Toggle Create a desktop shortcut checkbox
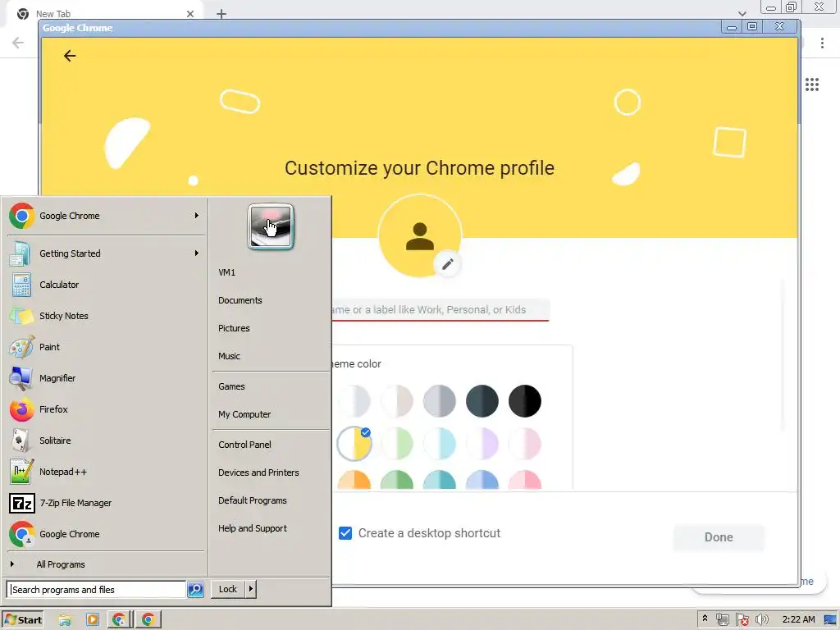Image resolution: width=840 pixels, height=630 pixels. pos(345,533)
